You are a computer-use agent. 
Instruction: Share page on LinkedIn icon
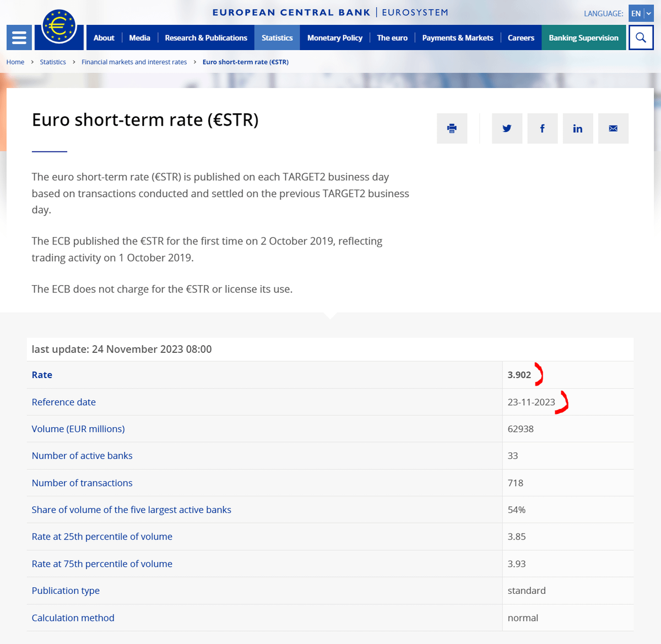tap(577, 128)
